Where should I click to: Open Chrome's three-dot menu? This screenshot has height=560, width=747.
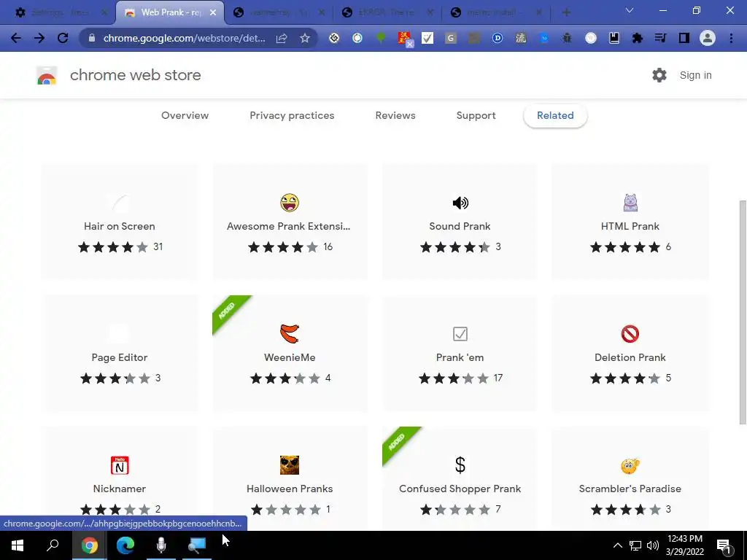click(731, 38)
